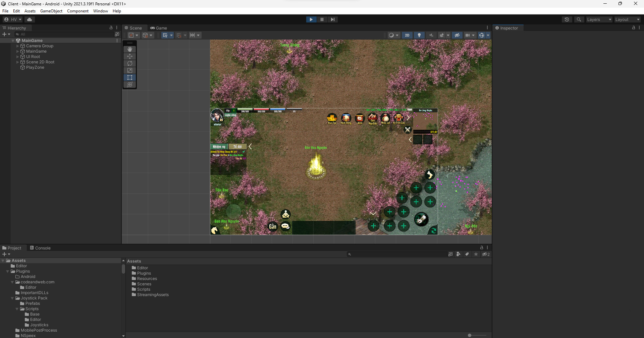Toggle the Inspector panel lock
644x338 pixels.
pos(634,28)
